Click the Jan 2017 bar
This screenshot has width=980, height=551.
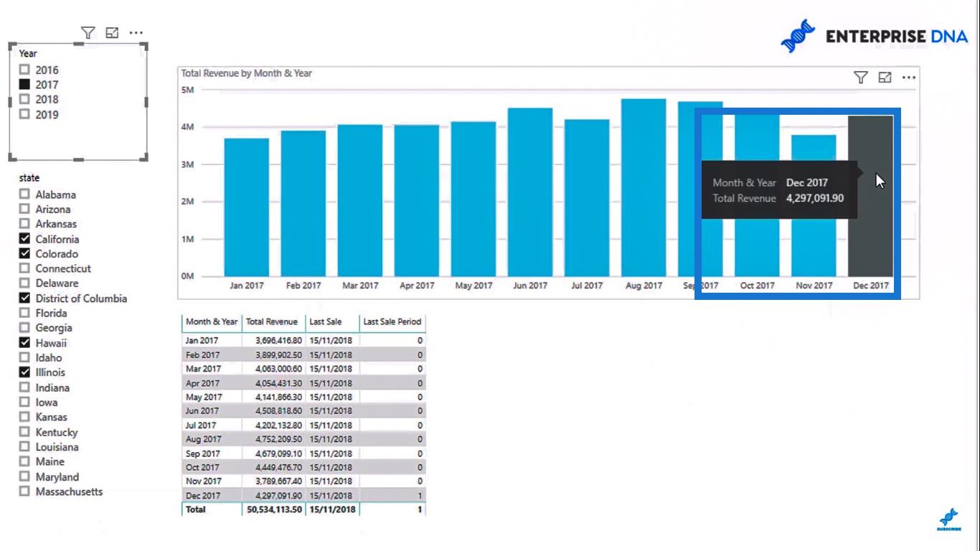point(246,207)
